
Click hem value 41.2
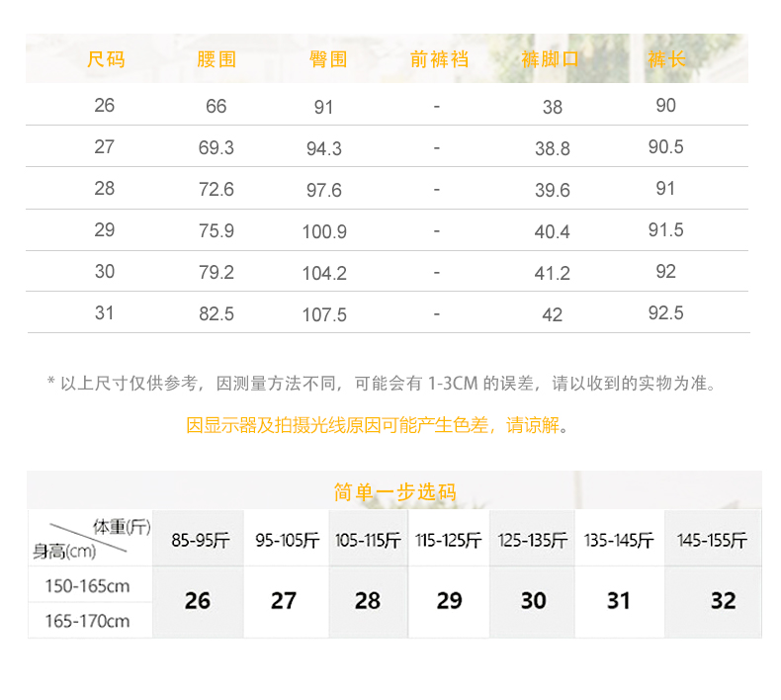click(553, 274)
